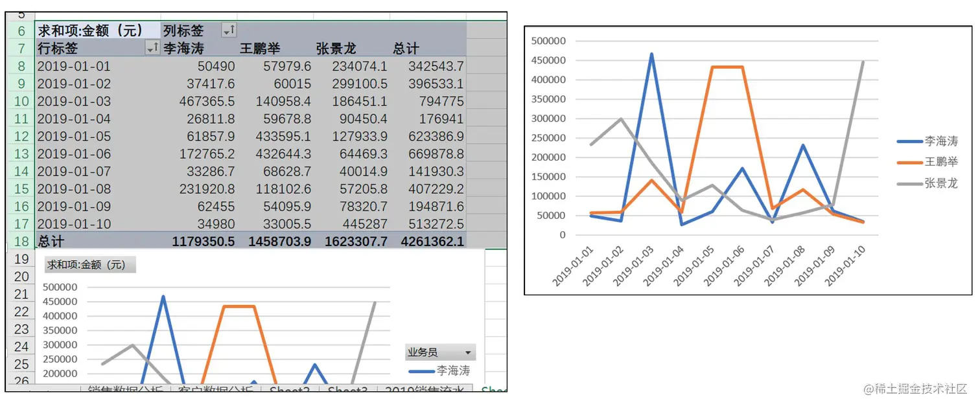The height and width of the screenshot is (408, 980).
Task: Select the 总计 row label in row 18
Action: 51,242
